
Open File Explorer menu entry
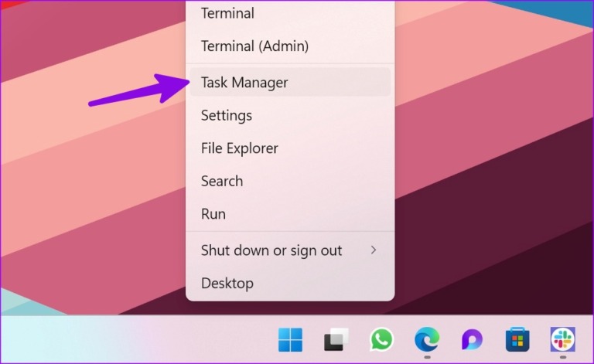click(x=290, y=148)
